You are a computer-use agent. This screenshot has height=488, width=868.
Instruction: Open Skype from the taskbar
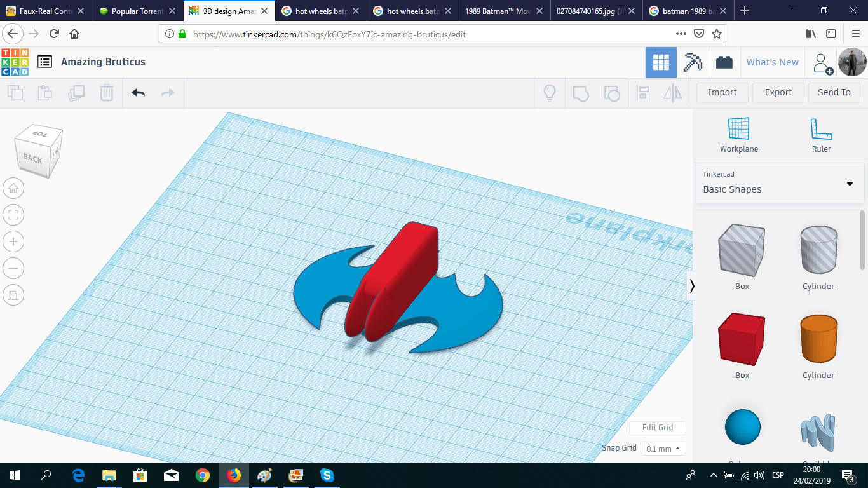tap(327, 476)
